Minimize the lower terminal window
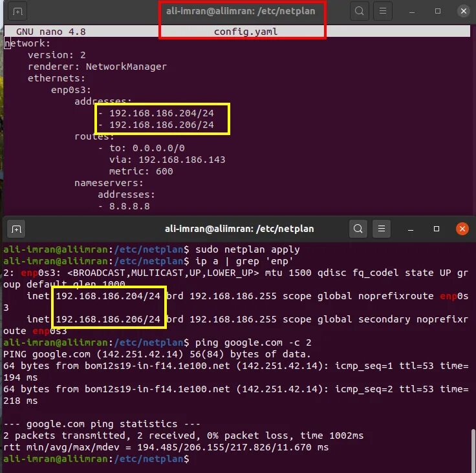Screen dimensions: 476x473 click(411, 229)
